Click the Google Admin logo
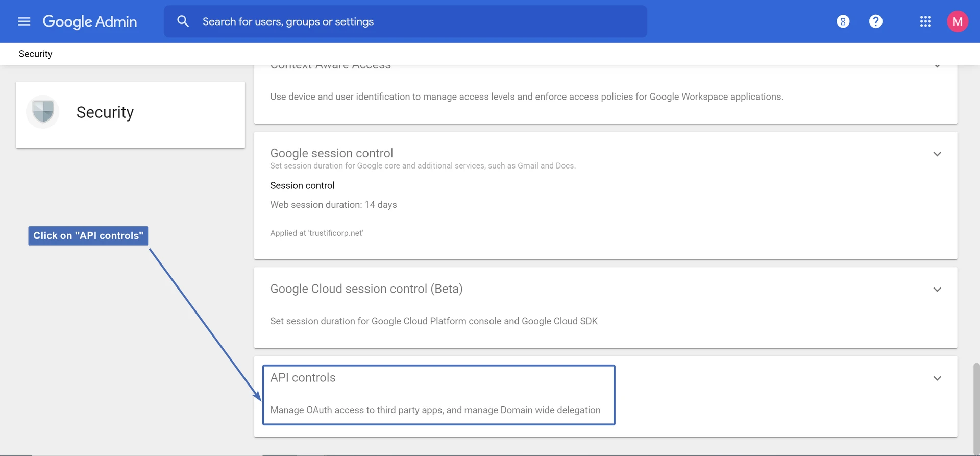The height and width of the screenshot is (456, 980). pos(90,21)
